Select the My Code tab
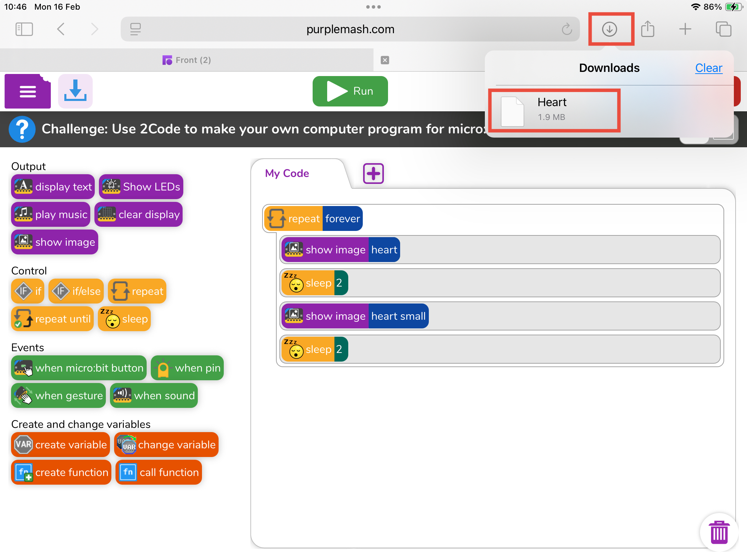747x560 pixels. tap(287, 174)
